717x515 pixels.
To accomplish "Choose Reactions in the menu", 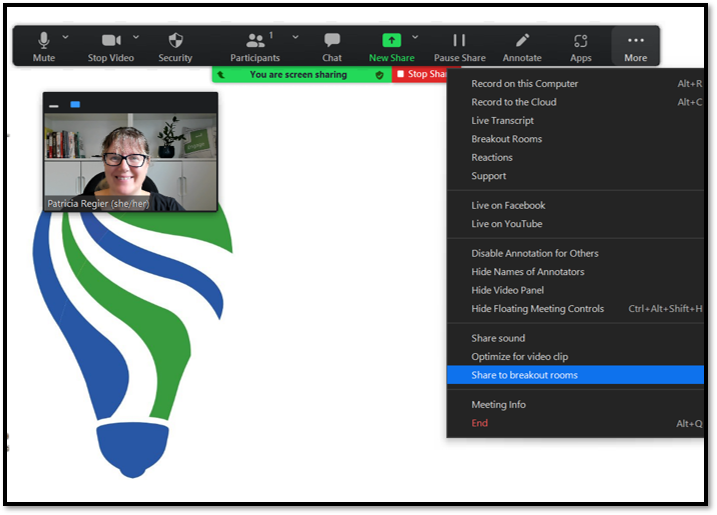I will coord(575,157).
